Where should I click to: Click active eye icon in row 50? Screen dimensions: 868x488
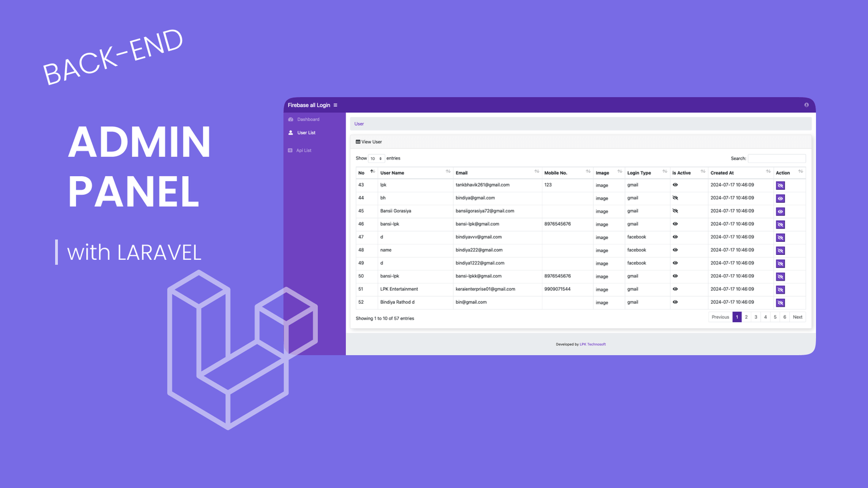[x=675, y=276]
